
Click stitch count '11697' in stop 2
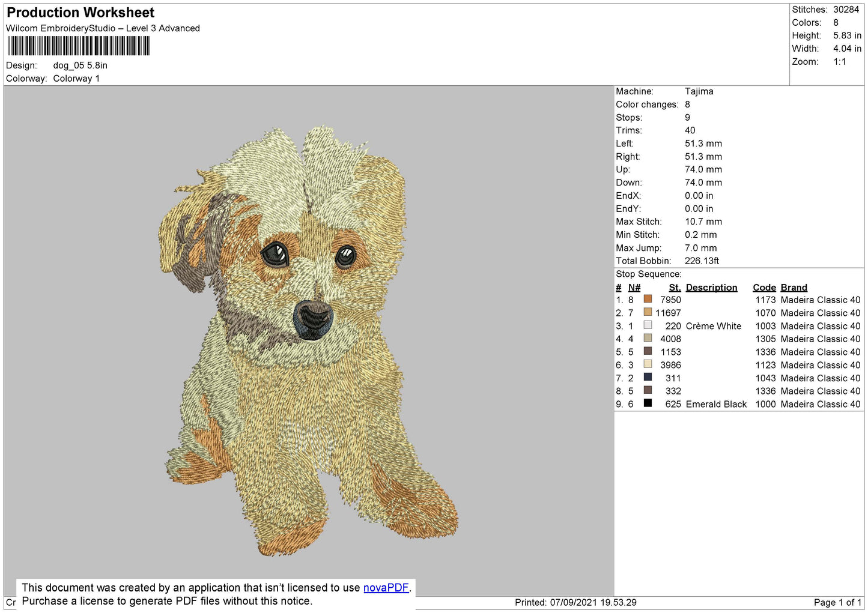tap(668, 313)
